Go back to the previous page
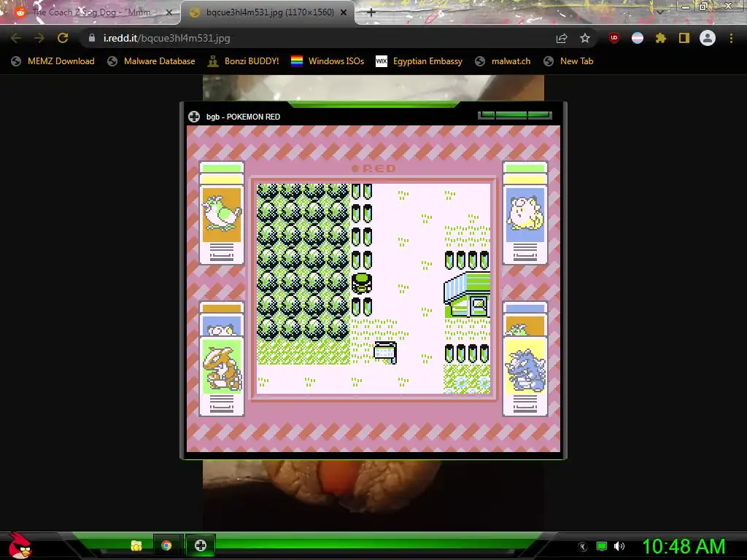Screen dimensions: 747x560 15,38
